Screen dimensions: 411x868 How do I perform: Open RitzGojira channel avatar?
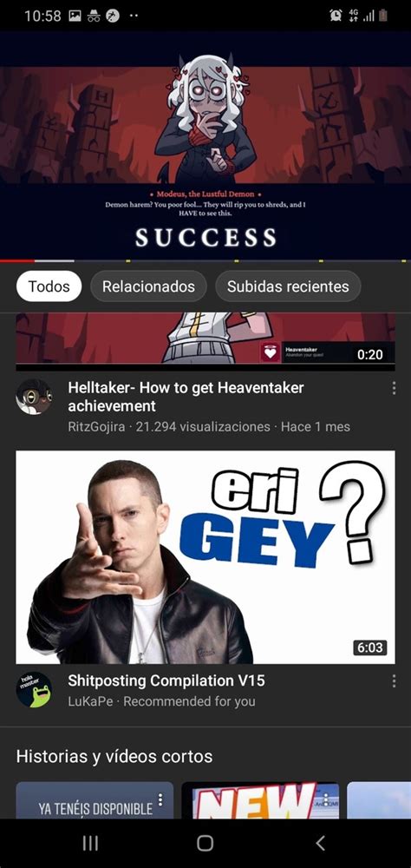(x=34, y=397)
